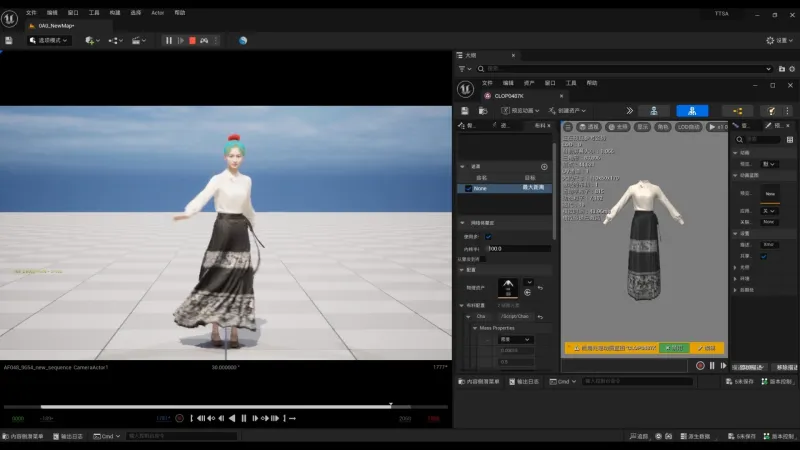The image size is (800, 450).
Task: Select the active blue skeletal mesh mode icon
Action: pyautogui.click(x=692, y=111)
